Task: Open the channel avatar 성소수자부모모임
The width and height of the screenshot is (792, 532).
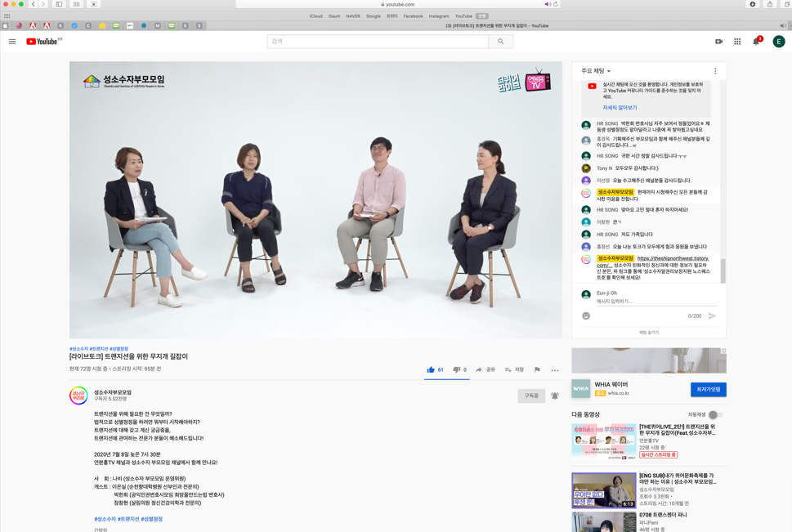Action: pos(78,396)
